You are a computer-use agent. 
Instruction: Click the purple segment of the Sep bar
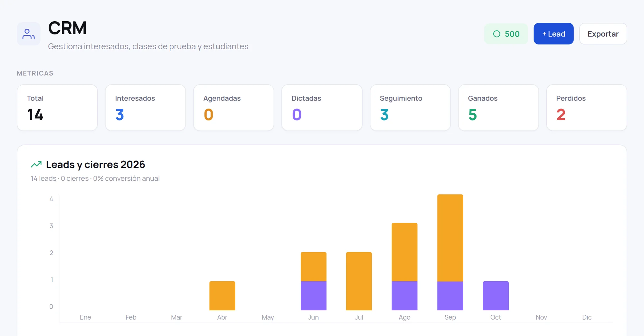coord(450,296)
